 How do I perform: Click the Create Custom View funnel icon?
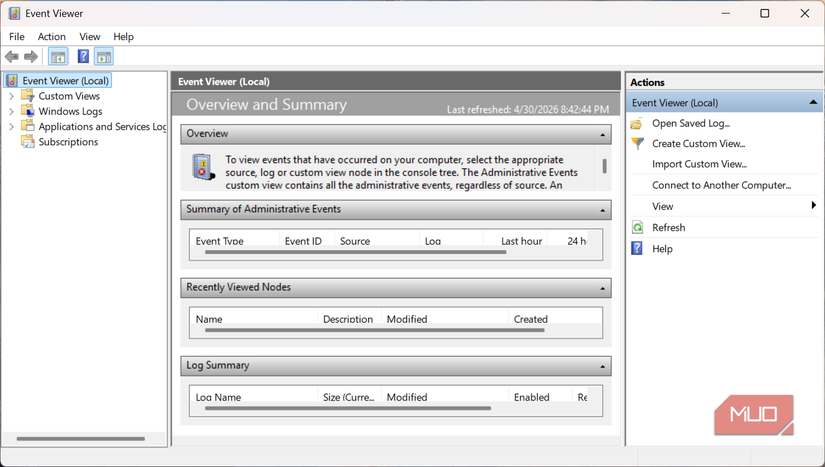(637, 144)
